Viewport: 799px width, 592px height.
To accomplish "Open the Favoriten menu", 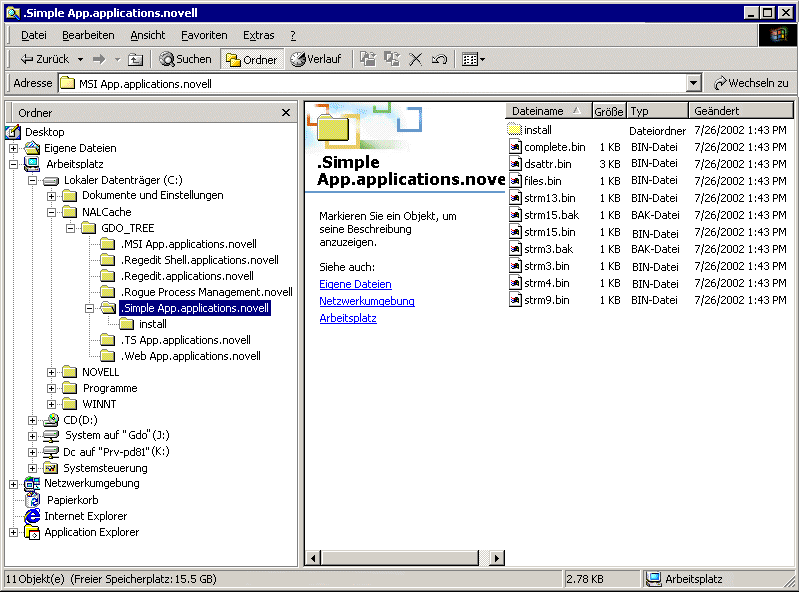I will point(204,35).
